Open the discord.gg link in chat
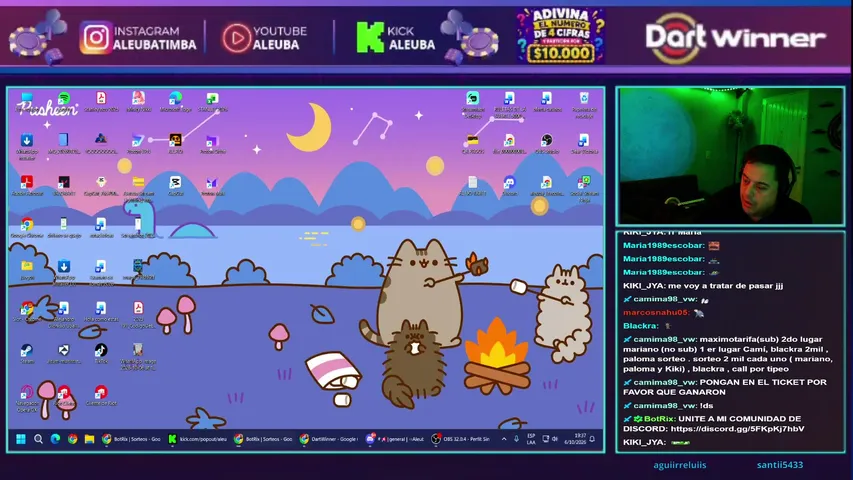The height and width of the screenshot is (480, 853). coord(738,429)
